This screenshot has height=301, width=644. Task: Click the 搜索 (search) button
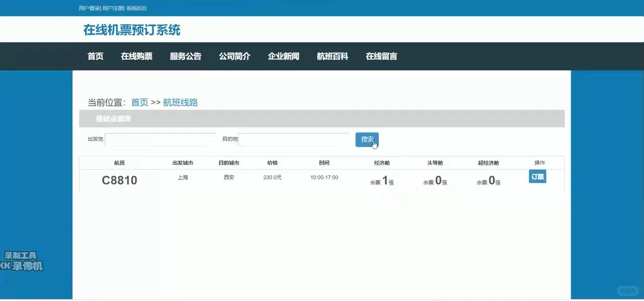366,139
